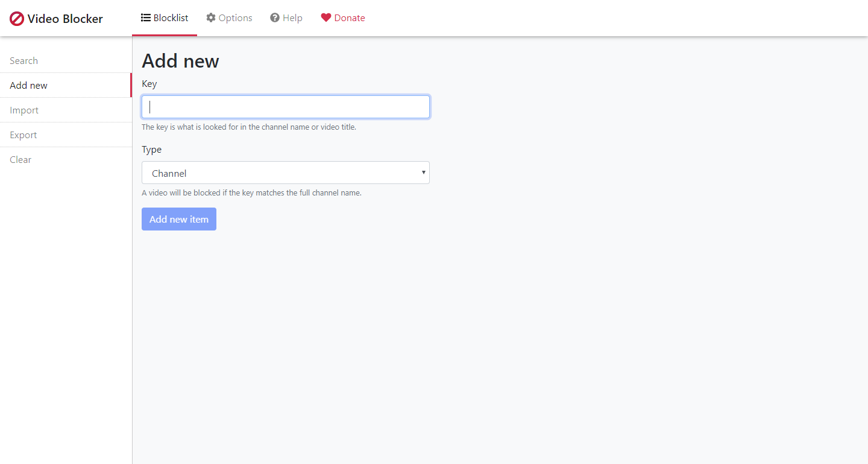Click the gear icon beside Options

click(x=211, y=17)
